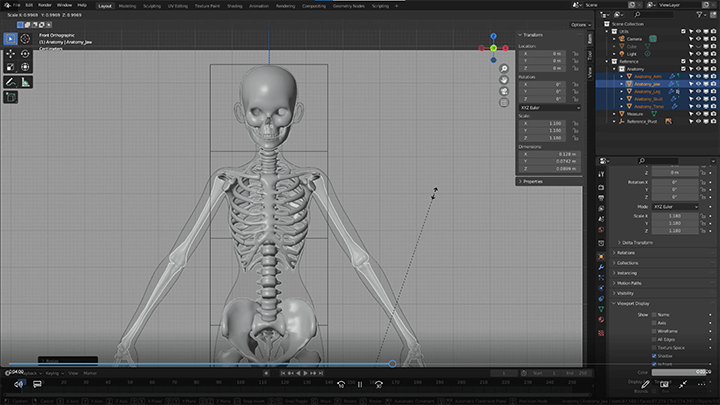
Task: Expand the Motion Paths panel
Action: click(x=663, y=283)
